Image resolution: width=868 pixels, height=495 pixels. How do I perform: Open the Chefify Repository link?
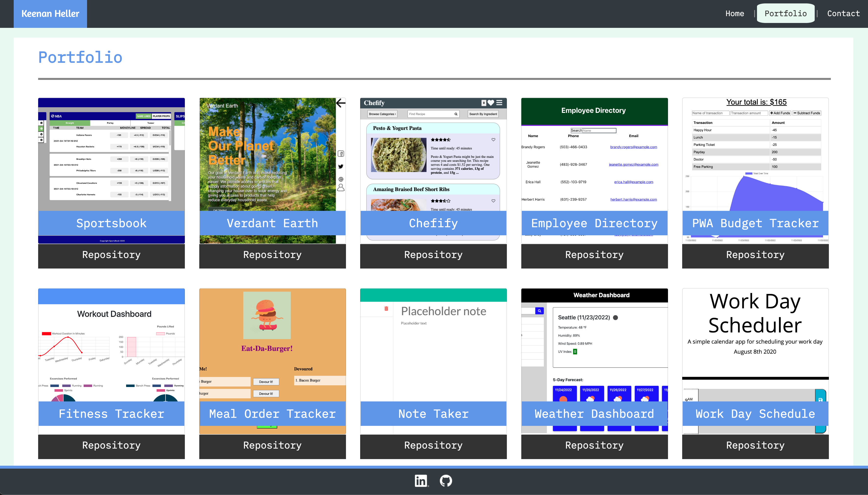[x=434, y=254]
